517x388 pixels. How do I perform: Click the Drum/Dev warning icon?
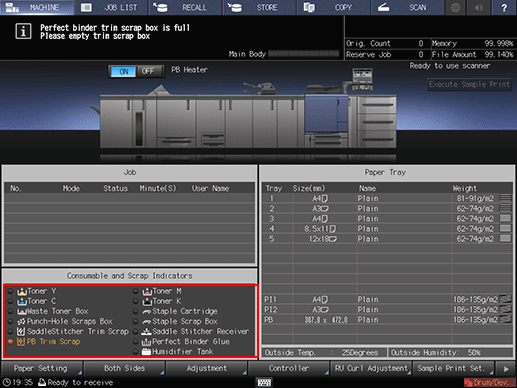(x=489, y=382)
